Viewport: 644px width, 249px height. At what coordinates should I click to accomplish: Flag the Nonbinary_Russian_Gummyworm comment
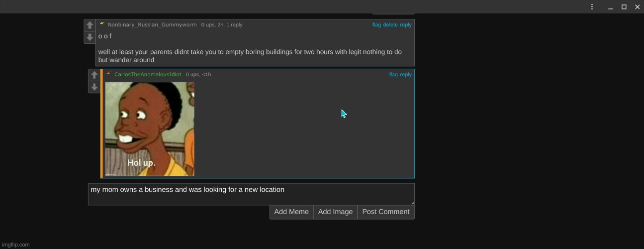(x=376, y=25)
